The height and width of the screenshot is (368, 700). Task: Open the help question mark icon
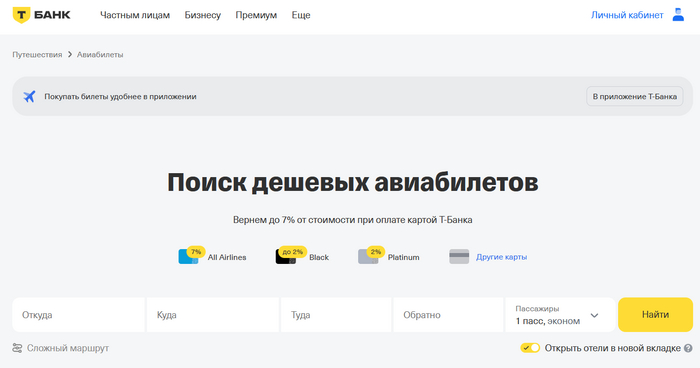(x=688, y=348)
